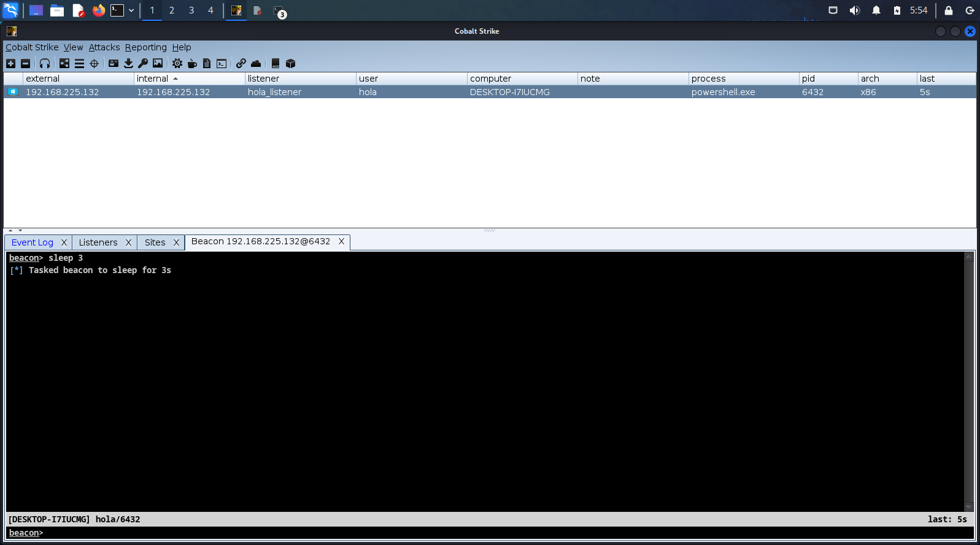Click the cube About icon in toolbar

[291, 63]
